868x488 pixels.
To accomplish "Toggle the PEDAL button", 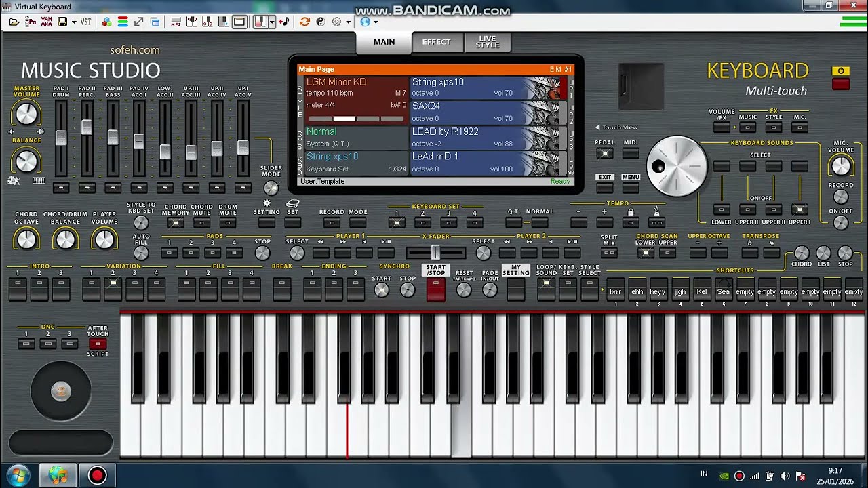I will coord(605,154).
